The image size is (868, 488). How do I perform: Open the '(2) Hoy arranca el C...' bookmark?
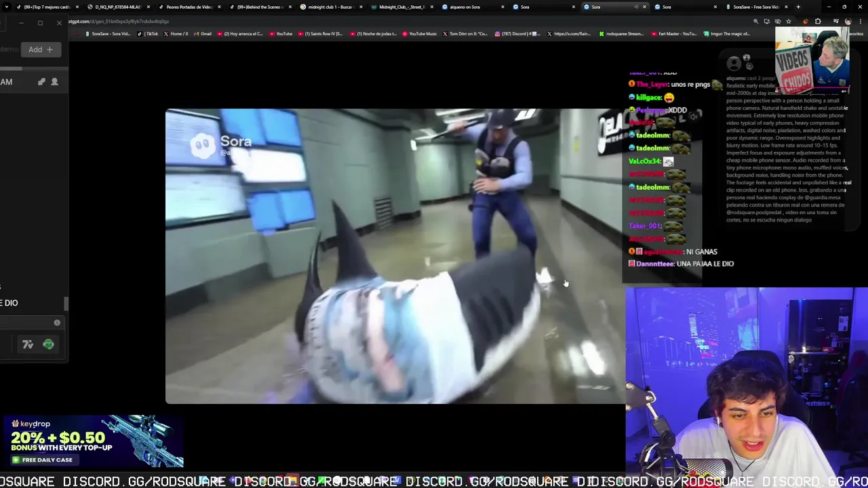(240, 34)
